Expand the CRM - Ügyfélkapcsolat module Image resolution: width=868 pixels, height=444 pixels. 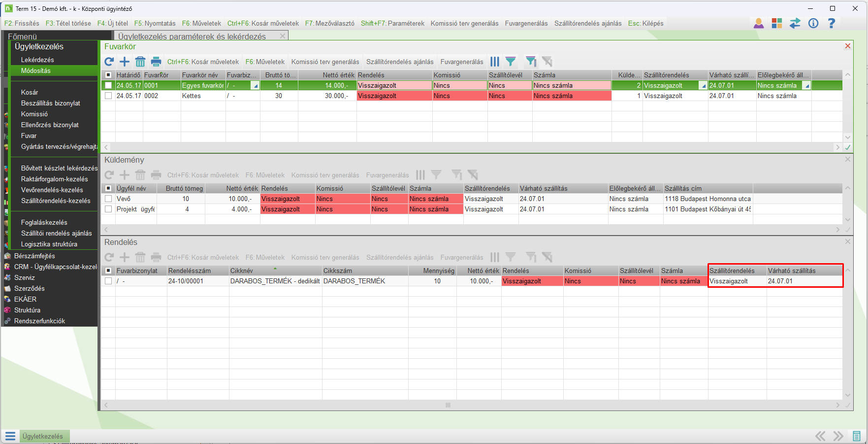click(x=55, y=267)
